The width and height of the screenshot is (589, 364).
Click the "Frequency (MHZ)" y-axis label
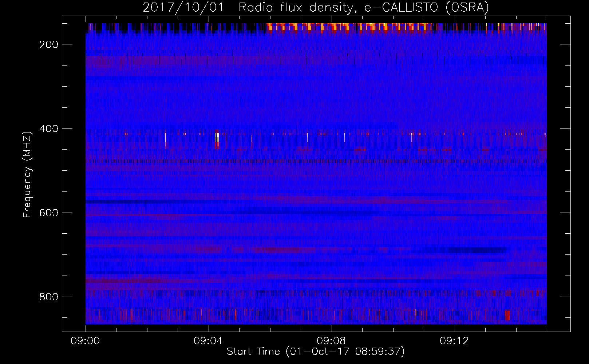(27, 174)
